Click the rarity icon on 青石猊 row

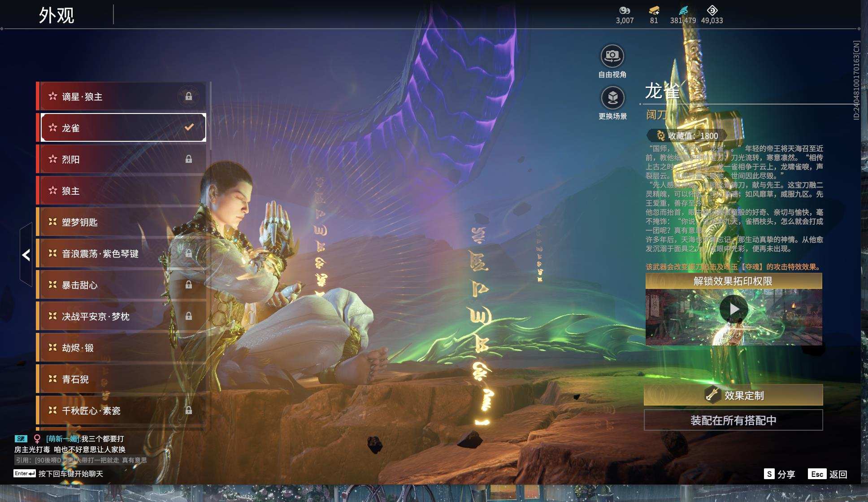(53, 379)
